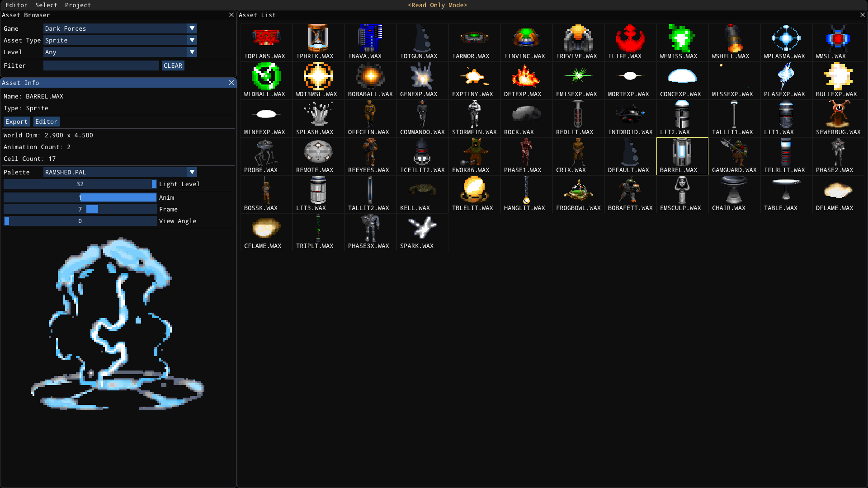Select the CFLAME.WAX sprite
Viewport: 868px width, 488px height.
point(266,232)
